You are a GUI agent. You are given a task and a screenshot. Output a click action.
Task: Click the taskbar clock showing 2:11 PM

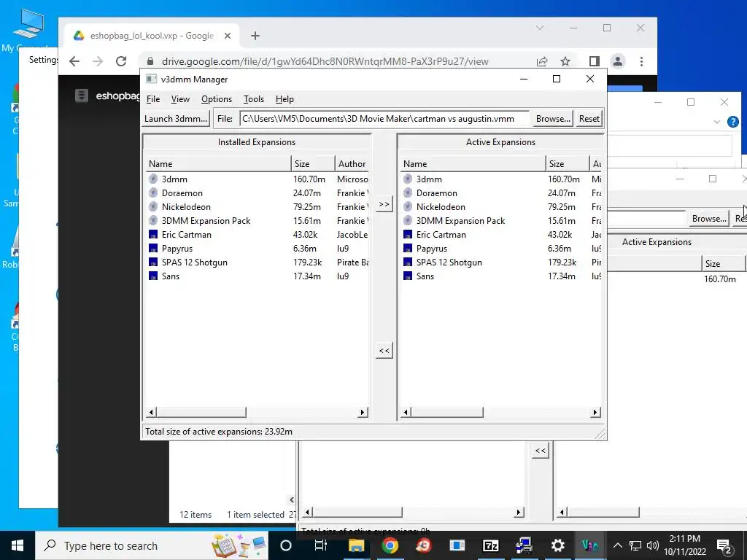684,545
